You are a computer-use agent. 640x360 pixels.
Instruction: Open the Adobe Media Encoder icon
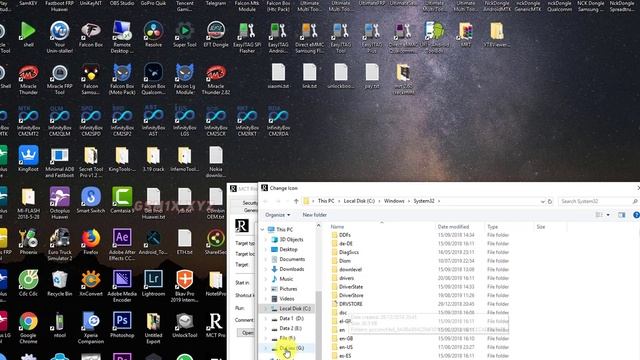coord(122,287)
